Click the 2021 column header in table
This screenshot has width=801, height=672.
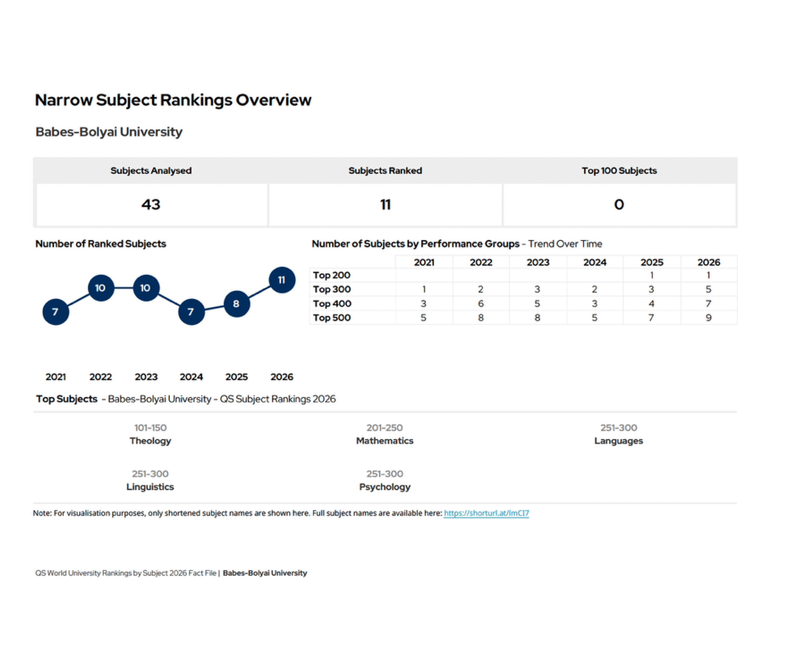(424, 262)
